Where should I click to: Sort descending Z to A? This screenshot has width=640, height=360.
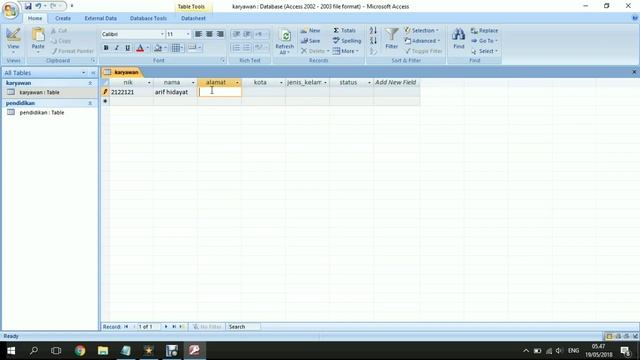click(x=373, y=41)
